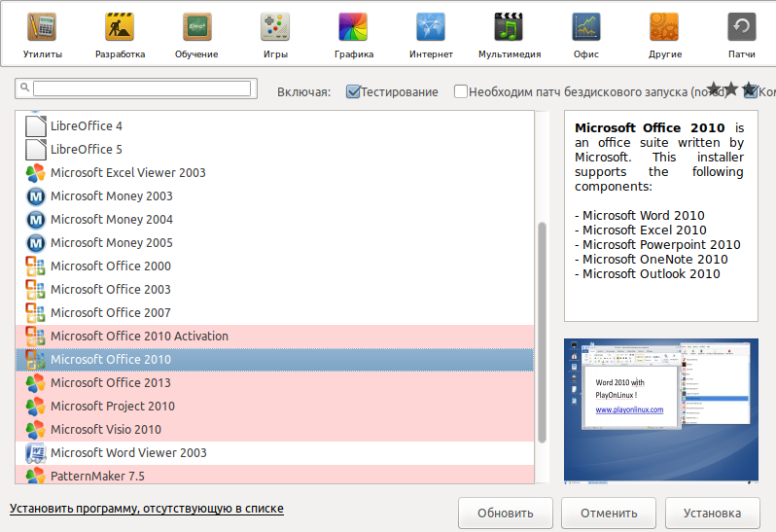The image size is (776, 532).
Task: Click the Microsoft Excel Viewer 2003 icon
Action: tap(36, 173)
